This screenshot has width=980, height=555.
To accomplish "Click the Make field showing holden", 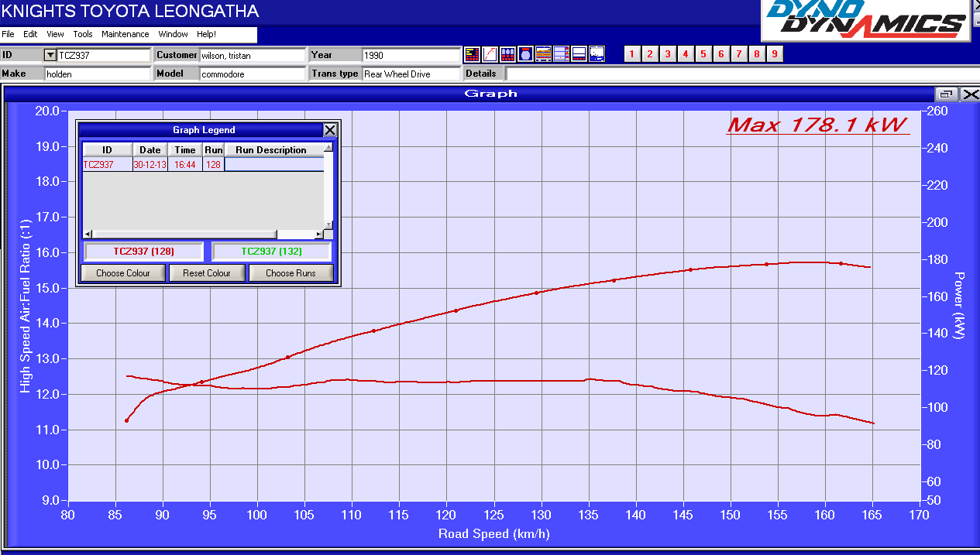I will (x=98, y=74).
